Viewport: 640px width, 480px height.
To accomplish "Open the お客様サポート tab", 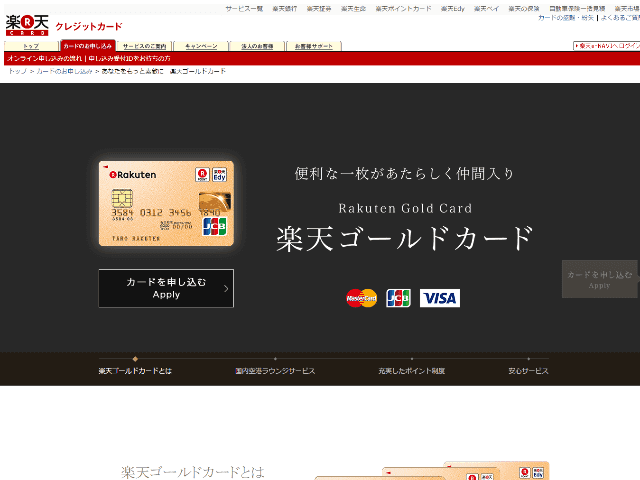I will pyautogui.click(x=314, y=46).
